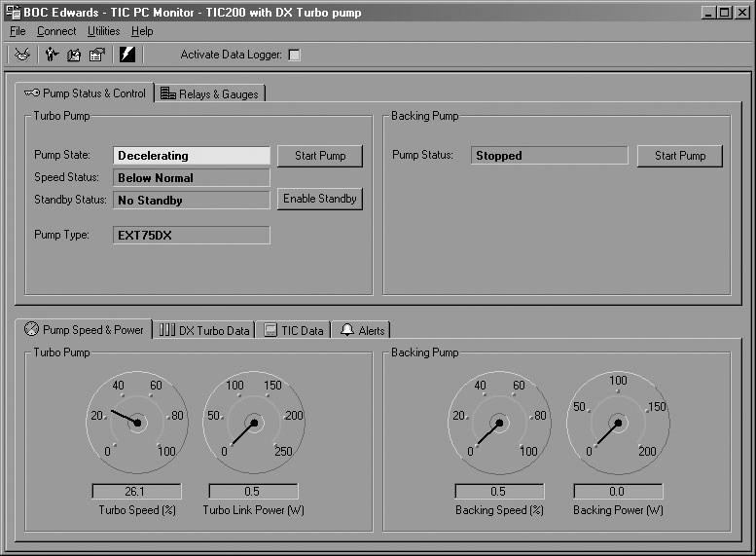Click the EXT75DX pump type field
The width and height of the screenshot is (756, 556).
(x=192, y=235)
